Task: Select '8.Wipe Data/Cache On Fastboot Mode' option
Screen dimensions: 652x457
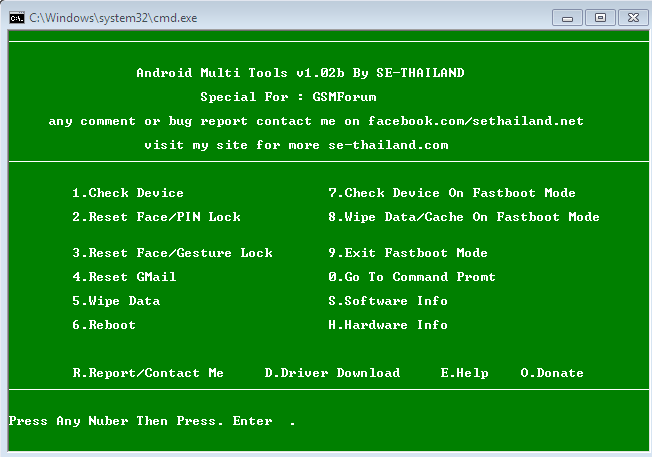Action: tap(464, 217)
